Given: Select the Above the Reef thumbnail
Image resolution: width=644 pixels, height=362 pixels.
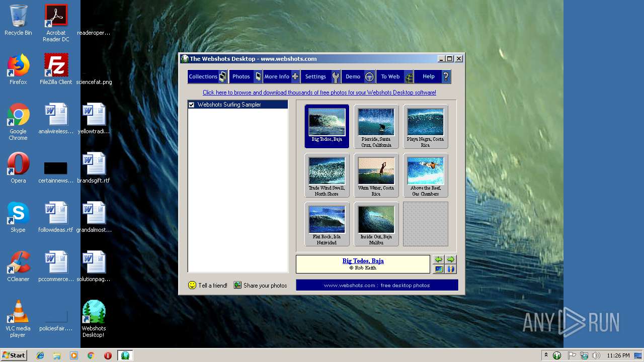Looking at the screenshot, I should coord(425,175).
